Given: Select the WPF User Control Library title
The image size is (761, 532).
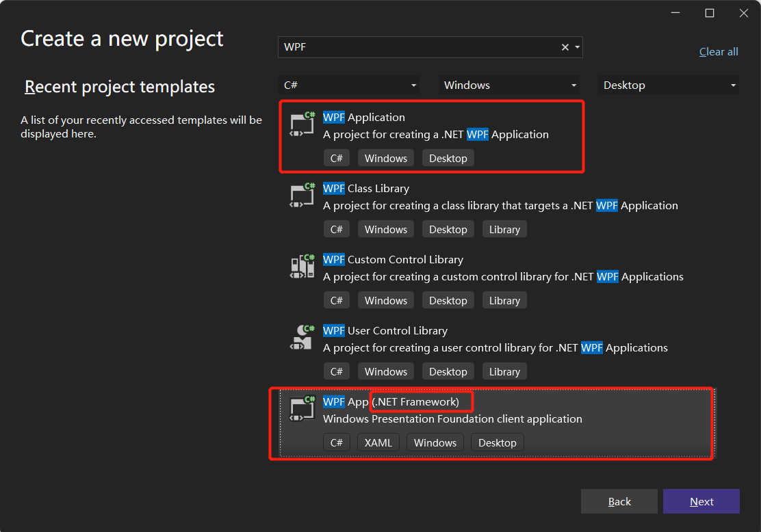Looking at the screenshot, I should point(385,331).
